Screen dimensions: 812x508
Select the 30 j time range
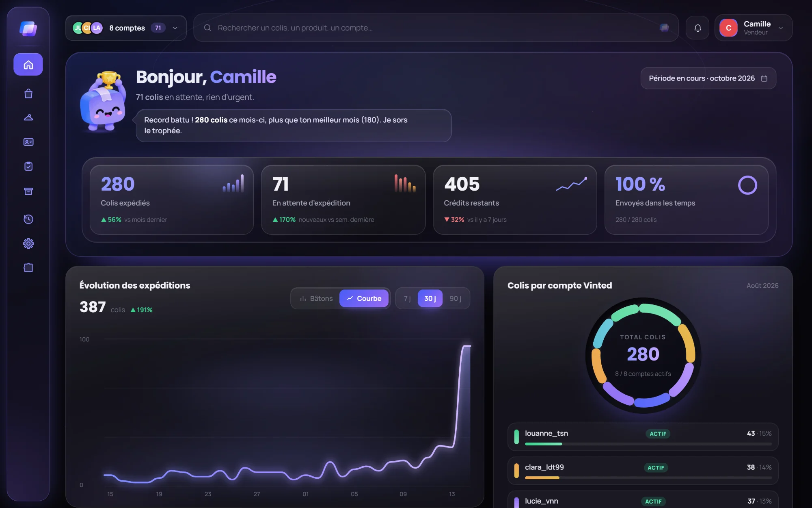click(430, 298)
